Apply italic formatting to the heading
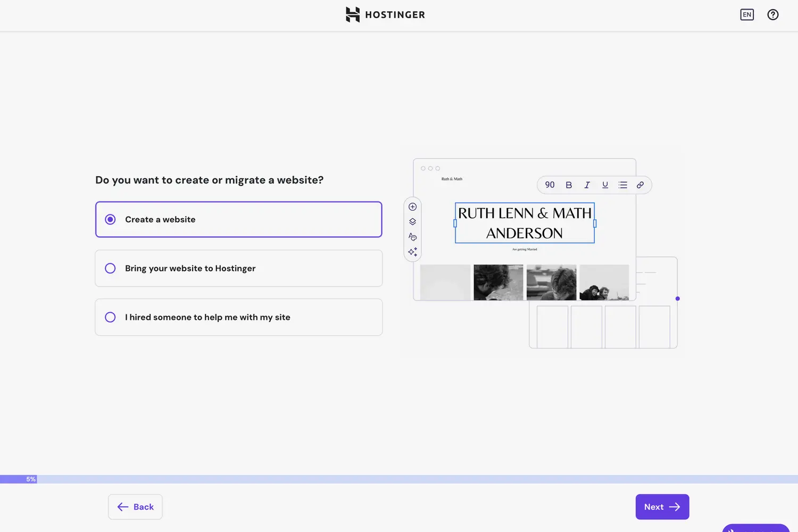Viewport: 798px width, 532px height. click(587, 185)
